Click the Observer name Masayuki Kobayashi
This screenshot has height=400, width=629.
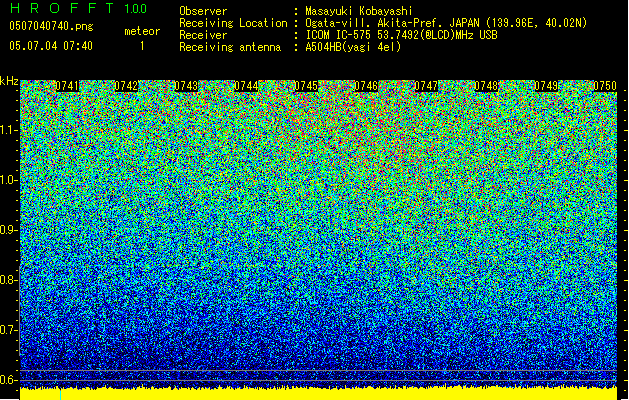point(359,11)
